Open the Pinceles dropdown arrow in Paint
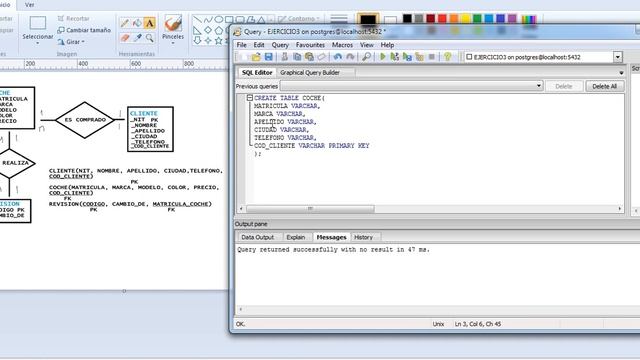The width and height of the screenshot is (640, 360). click(x=173, y=43)
